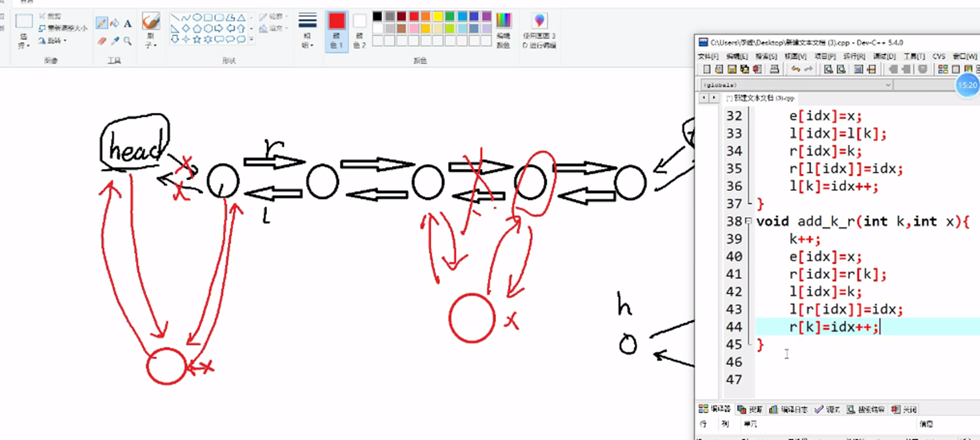Switch to the Compiler bottom tab

(x=716, y=409)
